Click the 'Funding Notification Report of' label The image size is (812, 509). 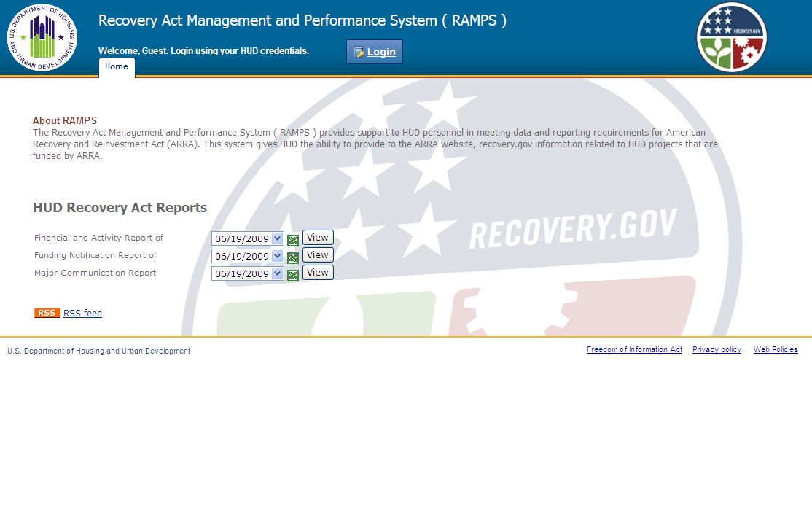point(95,255)
